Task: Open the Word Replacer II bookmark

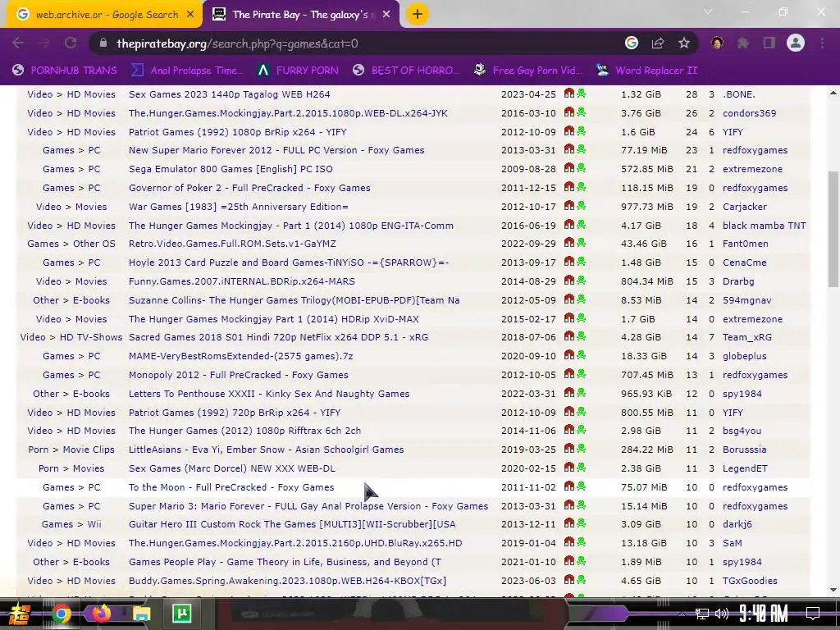Action: point(646,71)
